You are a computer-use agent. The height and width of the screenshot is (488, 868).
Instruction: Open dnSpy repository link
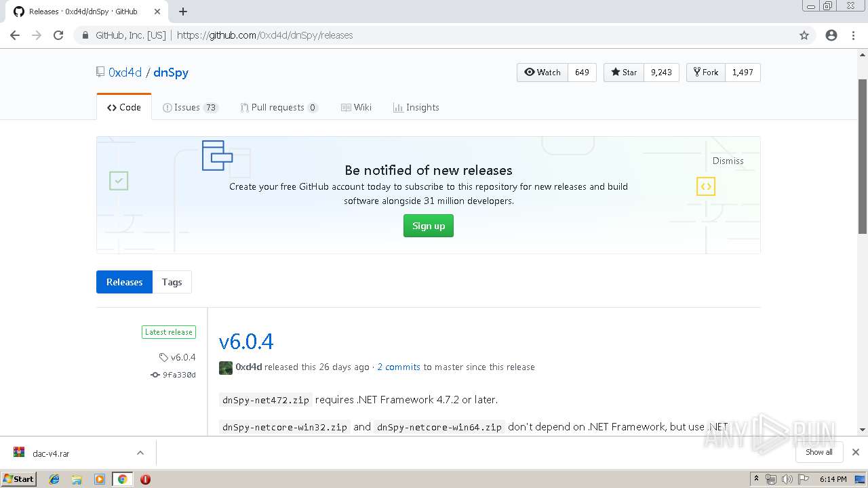[171, 73]
